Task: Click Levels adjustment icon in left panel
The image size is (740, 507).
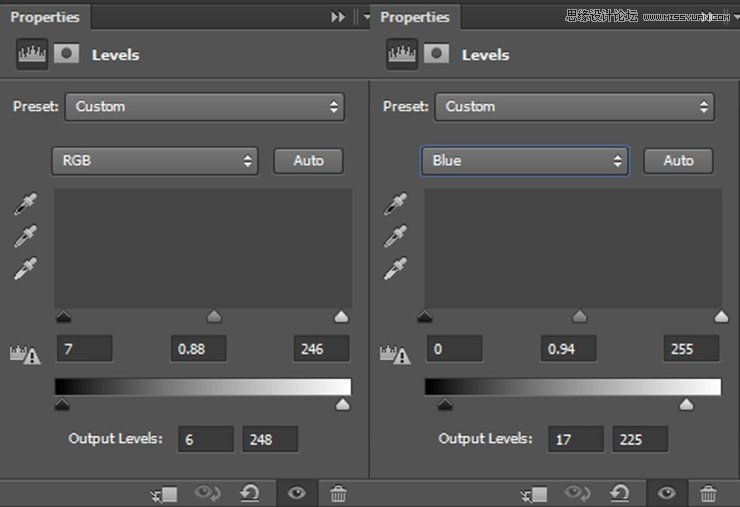Action: coord(32,54)
